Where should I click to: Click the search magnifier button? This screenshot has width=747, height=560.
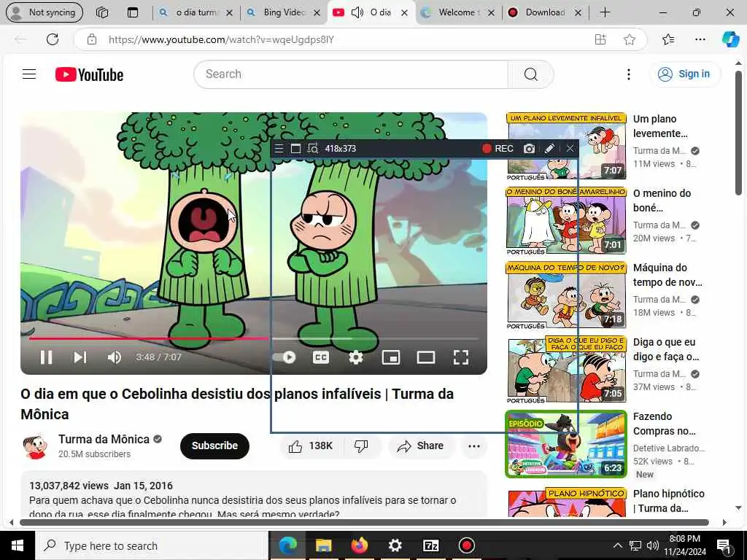point(531,74)
